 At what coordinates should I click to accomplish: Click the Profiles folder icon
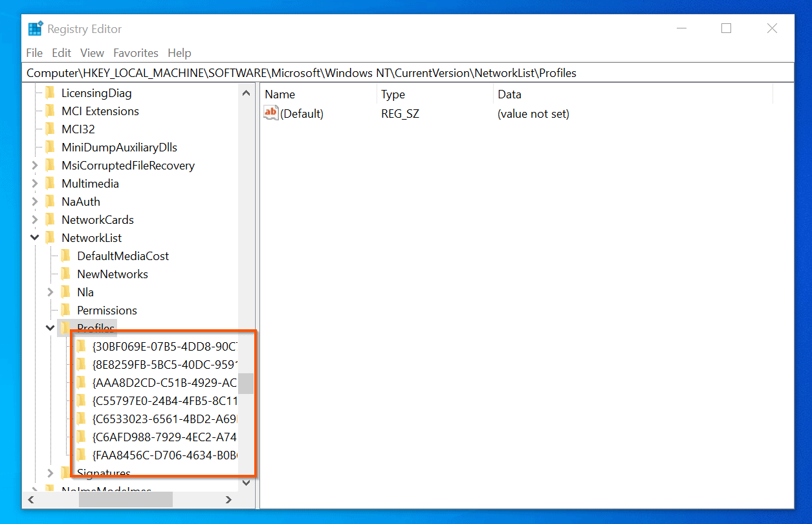coord(65,328)
